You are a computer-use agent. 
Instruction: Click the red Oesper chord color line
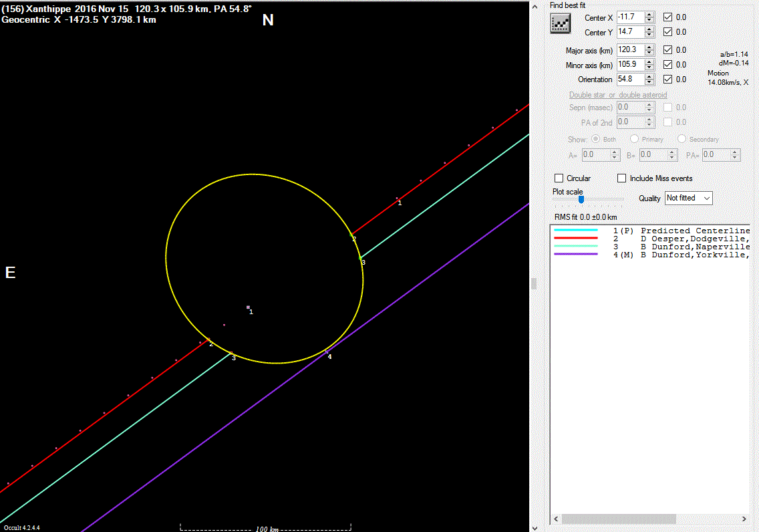point(576,238)
